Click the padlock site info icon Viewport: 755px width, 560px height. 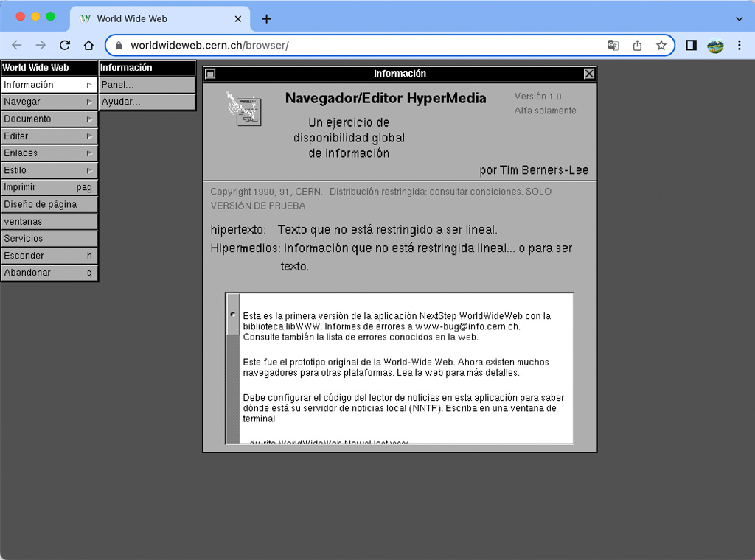coord(119,45)
